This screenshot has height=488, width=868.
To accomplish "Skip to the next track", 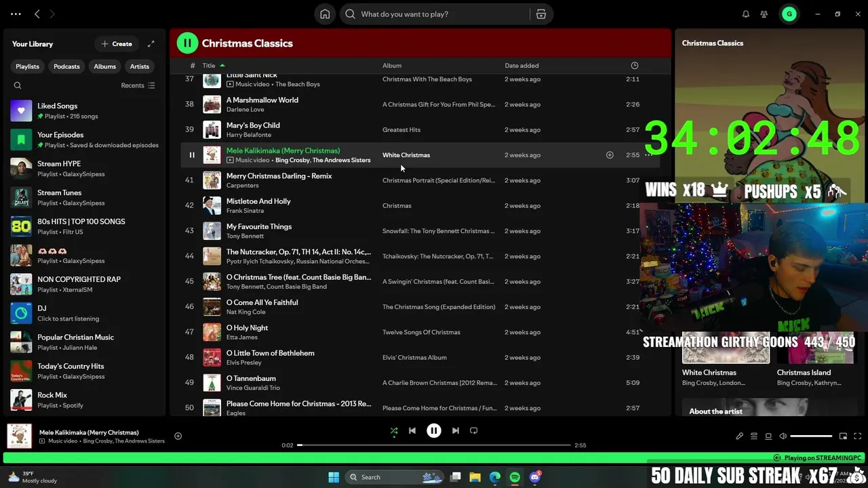I will (456, 430).
